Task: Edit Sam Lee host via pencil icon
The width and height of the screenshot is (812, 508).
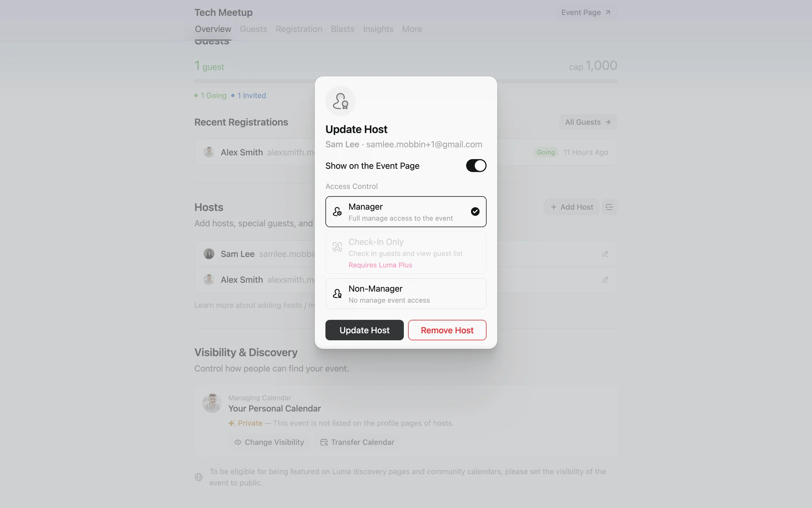Action: coord(605,254)
